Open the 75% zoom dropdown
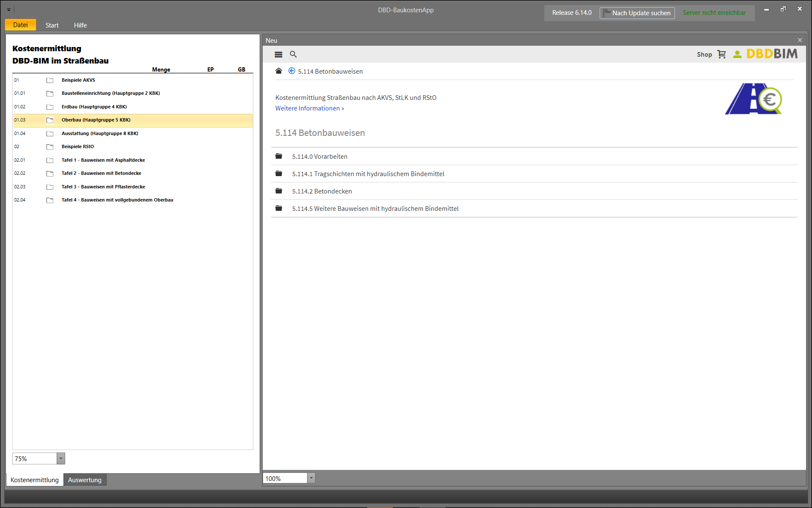The width and height of the screenshot is (812, 508). pos(61,458)
